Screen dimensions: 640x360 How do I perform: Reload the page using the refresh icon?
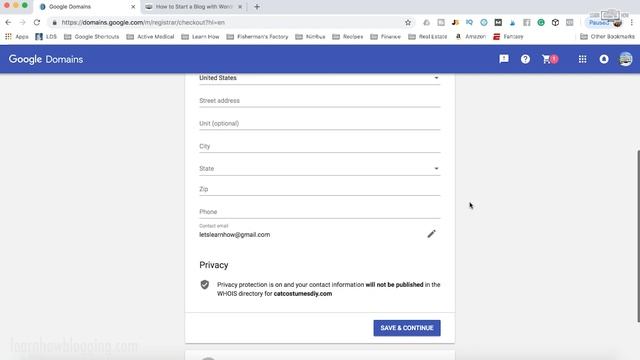click(x=37, y=22)
